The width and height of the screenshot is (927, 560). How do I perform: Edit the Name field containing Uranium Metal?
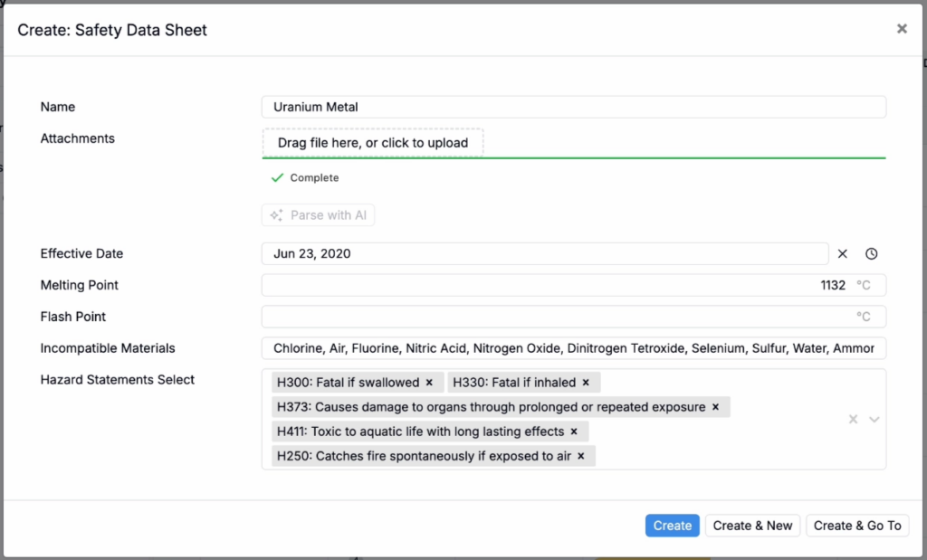(573, 107)
